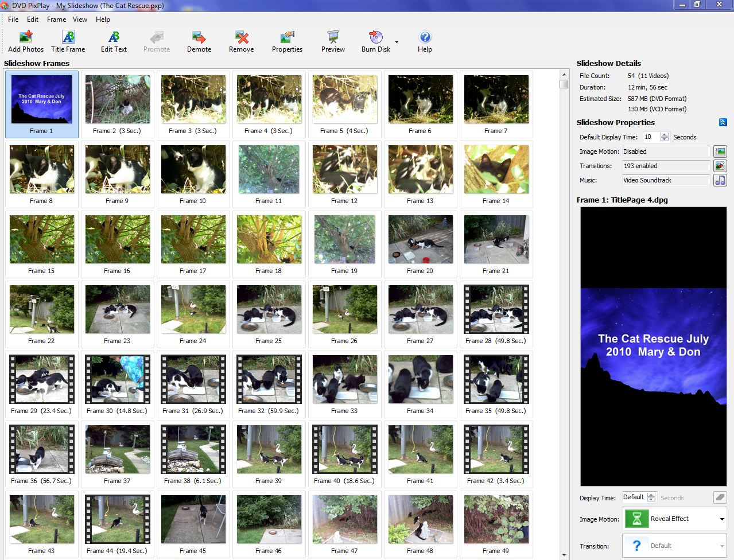Increase the Default Display Time value
The image size is (734, 560).
665,135
